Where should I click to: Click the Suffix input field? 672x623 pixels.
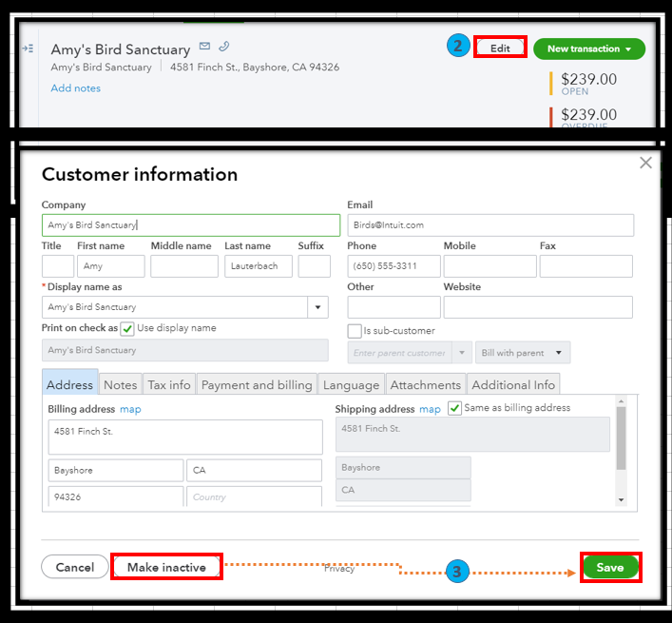tap(315, 266)
